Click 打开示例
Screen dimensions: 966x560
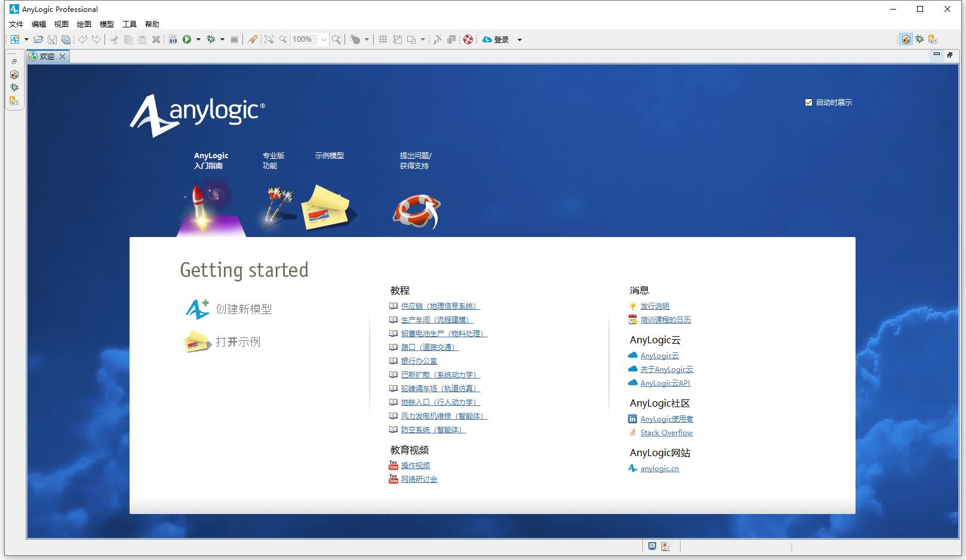point(223,342)
